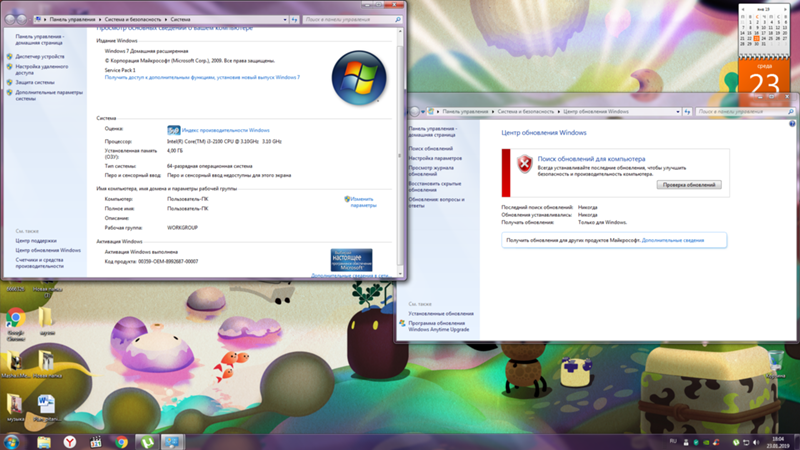Open System window address bar dropdown
Viewport: 800px width, 450px height.
point(285,19)
